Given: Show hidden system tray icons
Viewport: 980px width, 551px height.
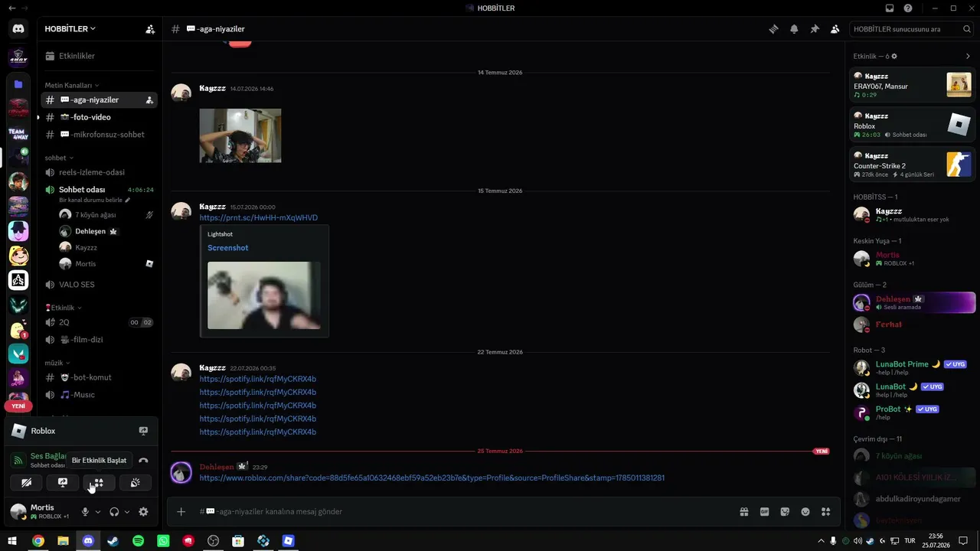Looking at the screenshot, I should (821, 541).
